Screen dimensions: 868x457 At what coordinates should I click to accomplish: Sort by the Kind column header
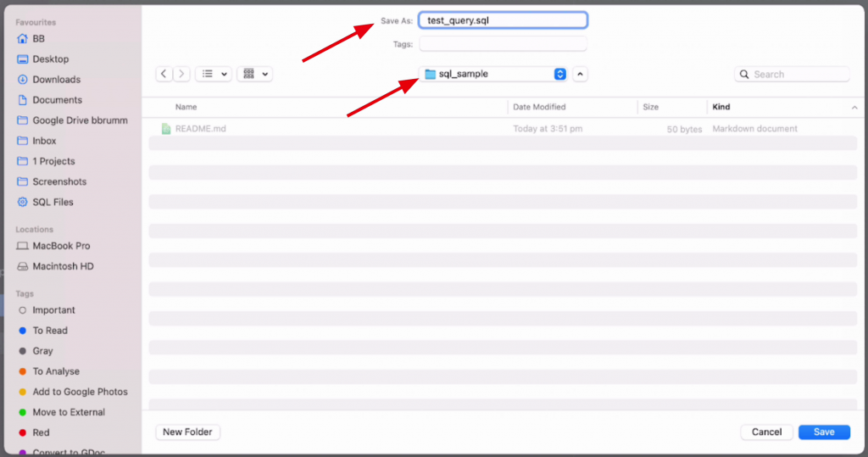point(721,108)
